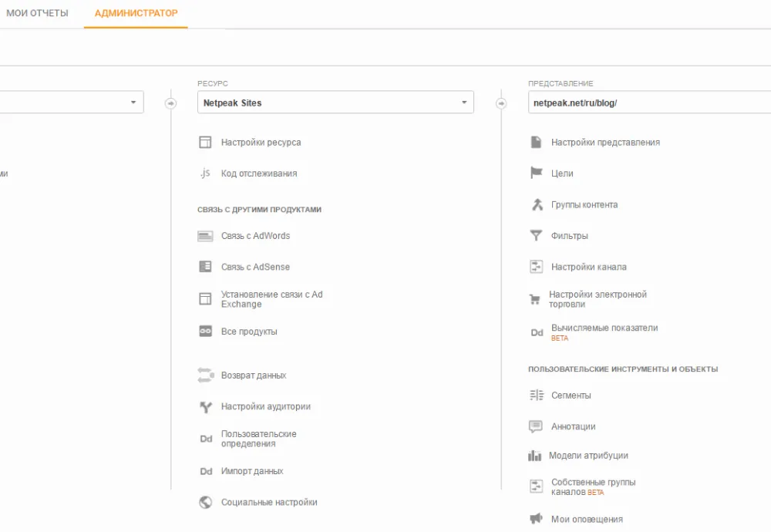Open the netpeak.net/ru/blog/ view dropdown
Viewport: 771px width, 532px height.
[649, 103]
